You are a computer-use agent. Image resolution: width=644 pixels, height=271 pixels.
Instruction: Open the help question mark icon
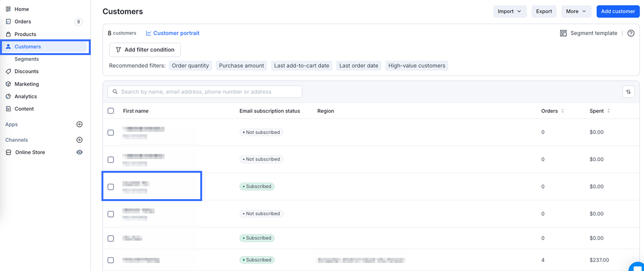(x=631, y=33)
